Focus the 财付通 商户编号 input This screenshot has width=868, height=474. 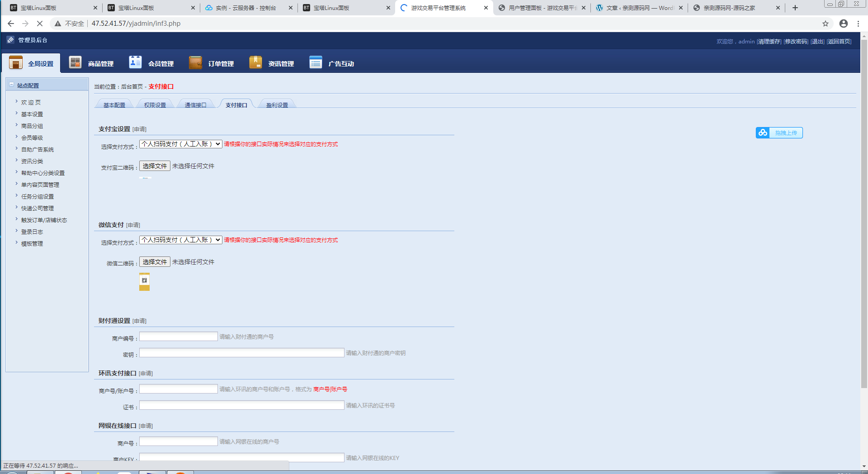pos(179,337)
